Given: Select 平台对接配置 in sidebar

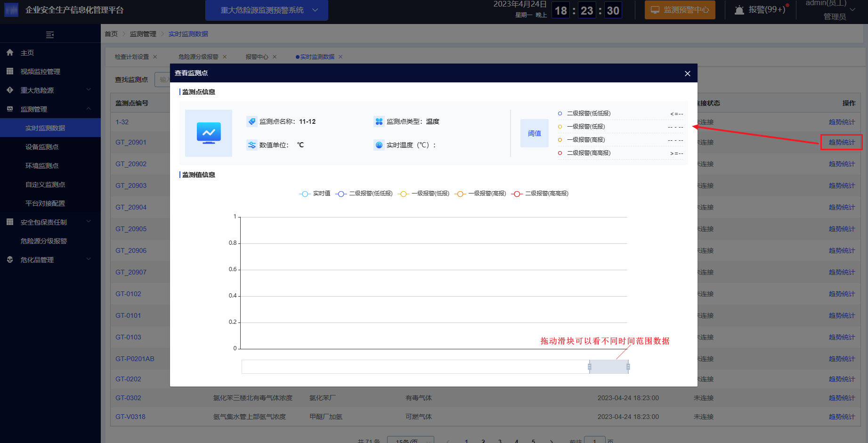Looking at the screenshot, I should pos(50,203).
